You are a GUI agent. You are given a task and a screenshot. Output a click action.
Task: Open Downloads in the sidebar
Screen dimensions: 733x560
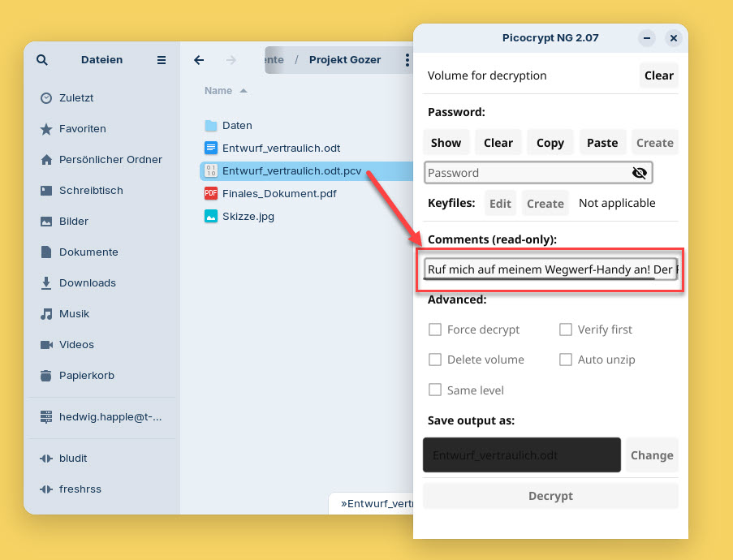point(87,283)
